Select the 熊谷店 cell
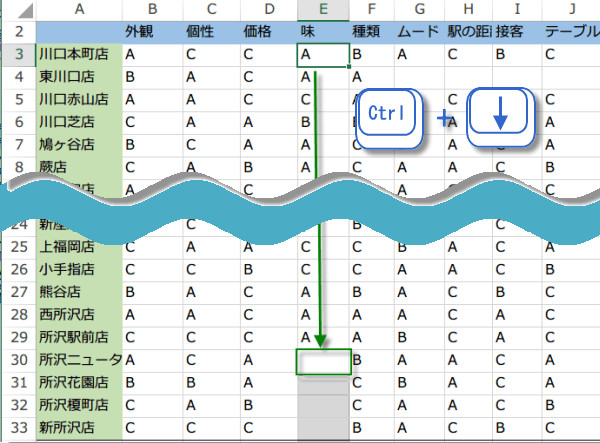 pyautogui.click(x=79, y=292)
